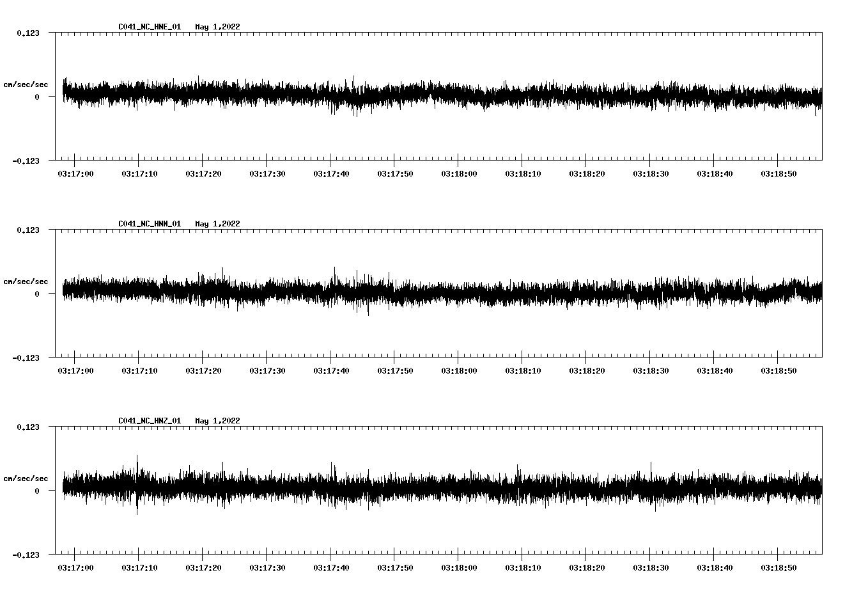
Task: Click the C041_NC_HNN_01 channel title
Action: 150,224
